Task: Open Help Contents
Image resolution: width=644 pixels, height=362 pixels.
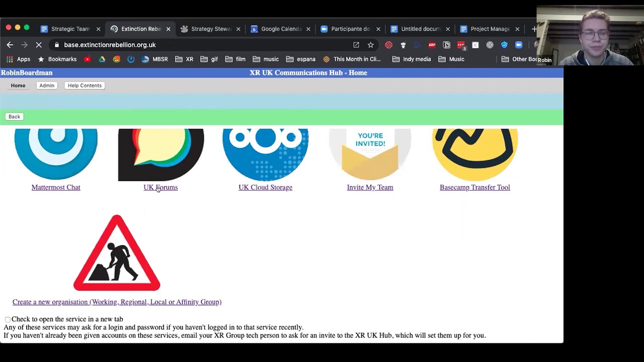Action: tap(85, 85)
